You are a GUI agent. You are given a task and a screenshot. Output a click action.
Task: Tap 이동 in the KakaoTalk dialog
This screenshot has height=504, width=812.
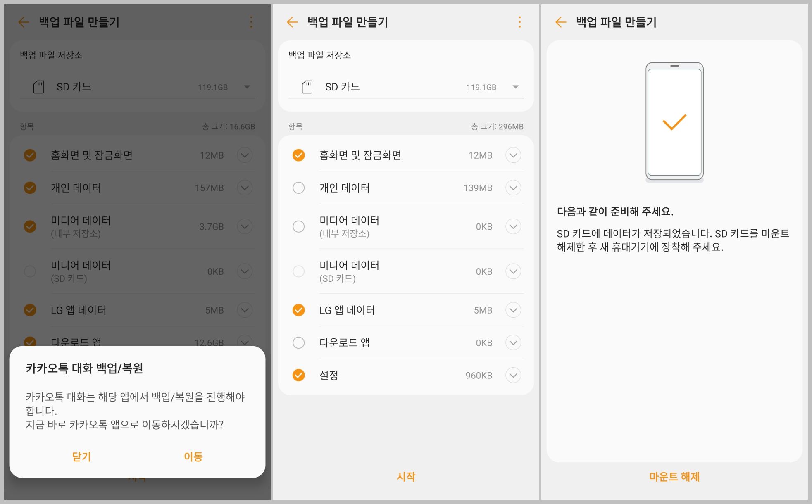(193, 456)
